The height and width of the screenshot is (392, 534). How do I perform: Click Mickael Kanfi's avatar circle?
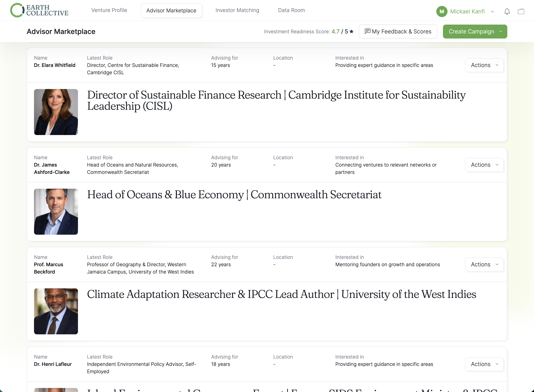coord(442,11)
